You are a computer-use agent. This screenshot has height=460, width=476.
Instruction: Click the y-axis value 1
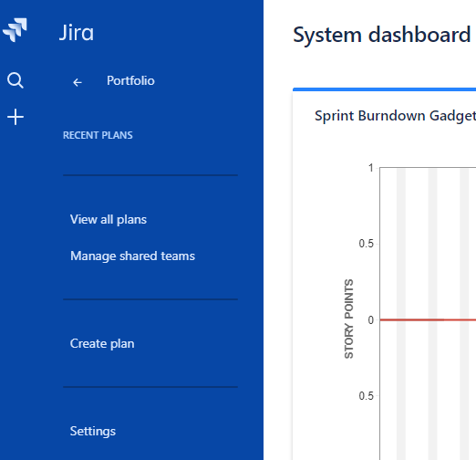tap(371, 168)
